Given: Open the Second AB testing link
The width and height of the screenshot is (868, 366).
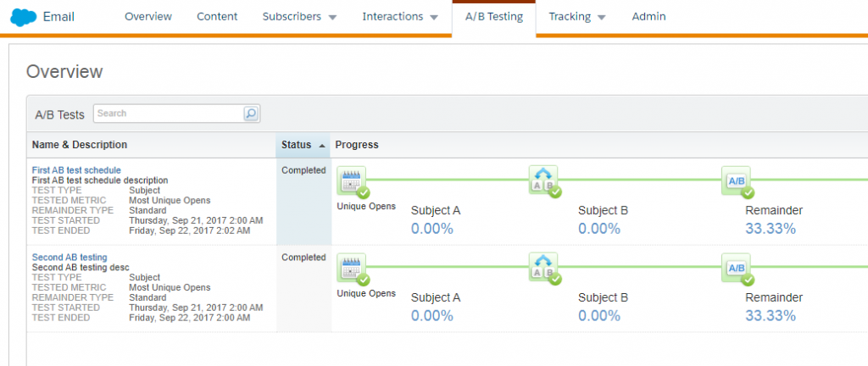Looking at the screenshot, I should tap(70, 258).
